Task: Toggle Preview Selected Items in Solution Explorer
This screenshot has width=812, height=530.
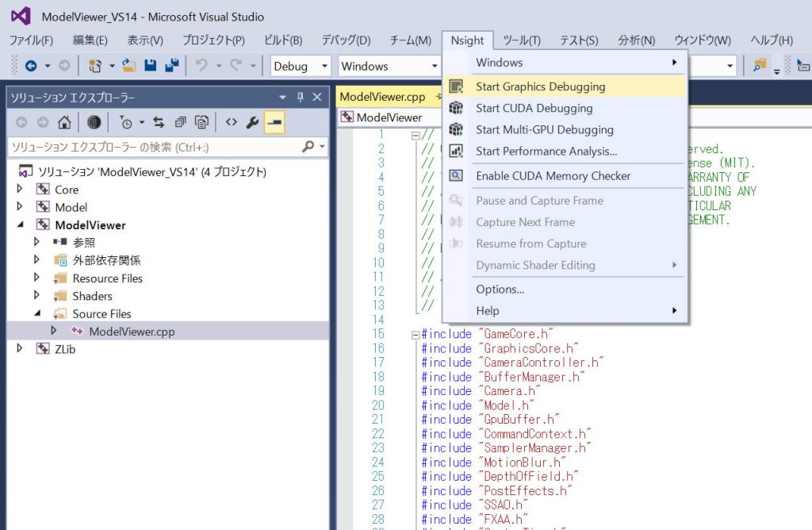Action: point(274,122)
